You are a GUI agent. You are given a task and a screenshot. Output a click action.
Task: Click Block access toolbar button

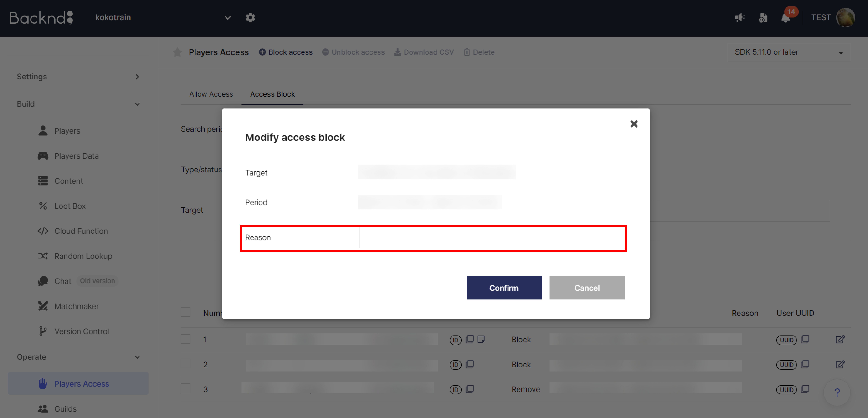pos(286,52)
